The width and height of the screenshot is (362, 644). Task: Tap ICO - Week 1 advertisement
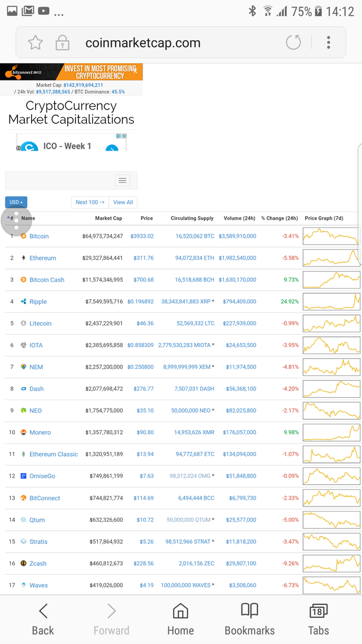(x=71, y=142)
